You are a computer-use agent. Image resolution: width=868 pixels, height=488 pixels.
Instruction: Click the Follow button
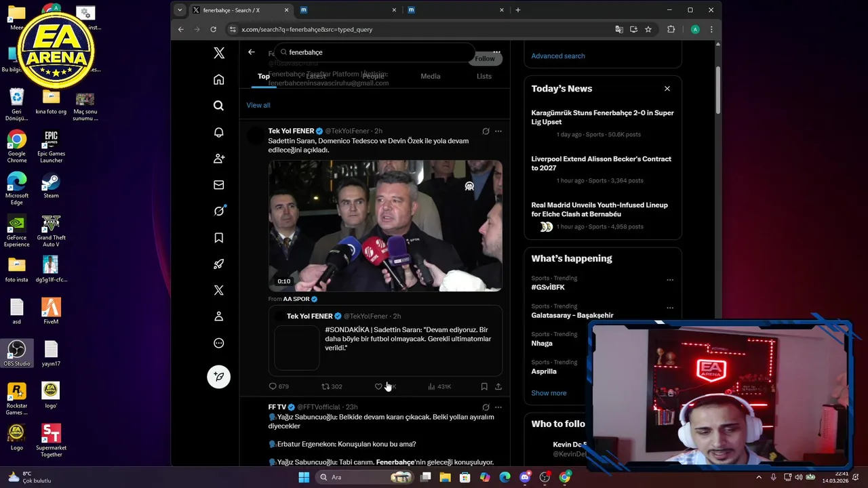[485, 58]
